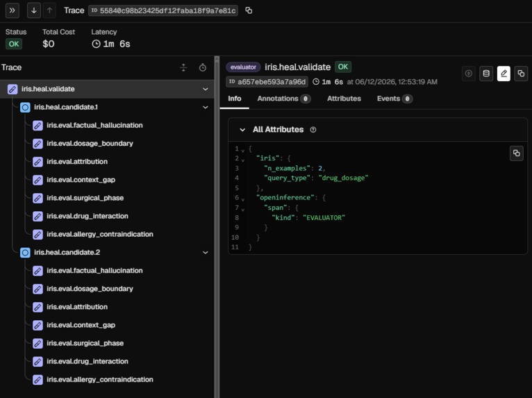Click the collapse-all icon in Trace panel header
The width and height of the screenshot is (532, 398).
pyautogui.click(x=183, y=67)
